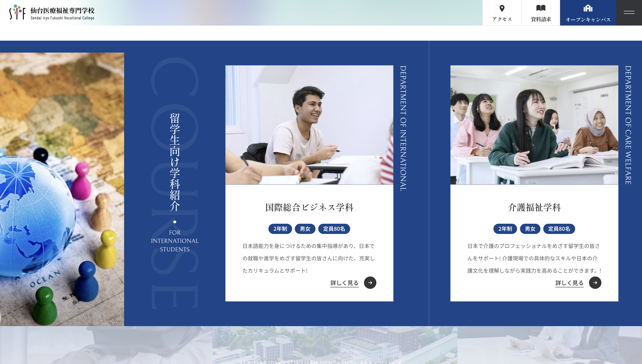Open the hamburger menu
The image size is (642, 364).
629,13
